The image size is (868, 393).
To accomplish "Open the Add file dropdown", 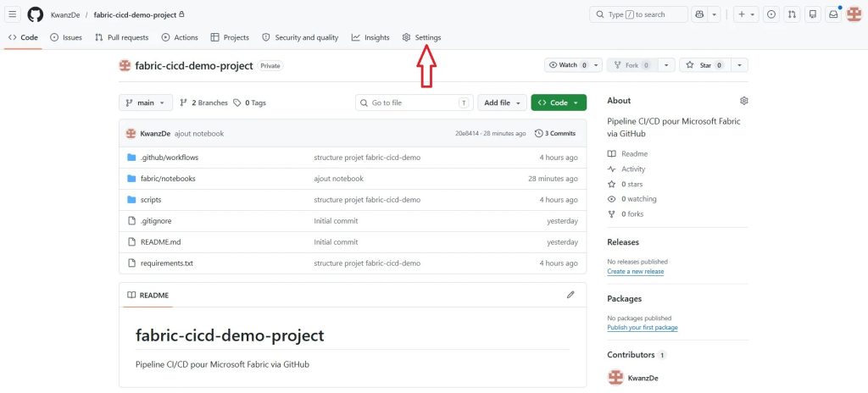I will tap(502, 103).
